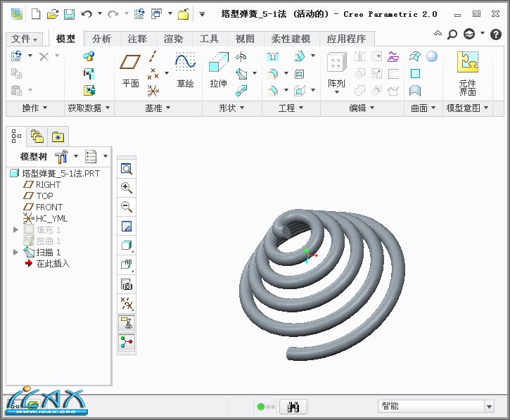Select the HC_YML coordinate system
Image resolution: width=510 pixels, height=420 pixels.
pyautogui.click(x=46, y=218)
